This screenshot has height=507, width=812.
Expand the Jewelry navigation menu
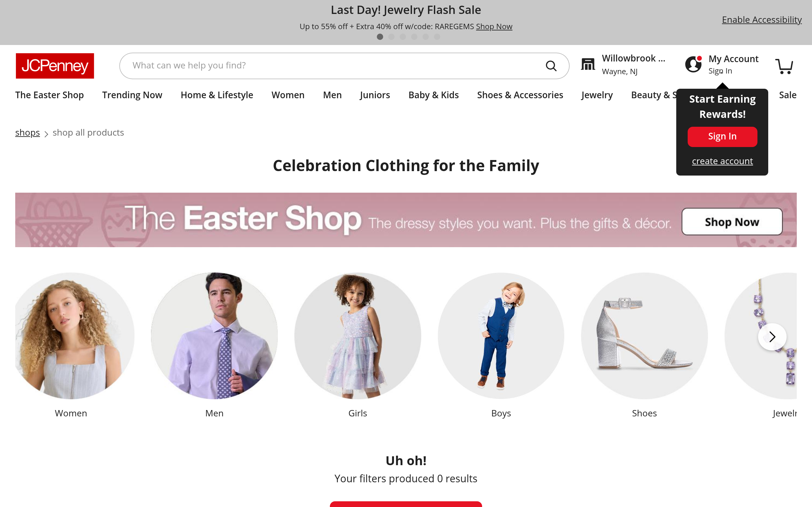tap(597, 95)
